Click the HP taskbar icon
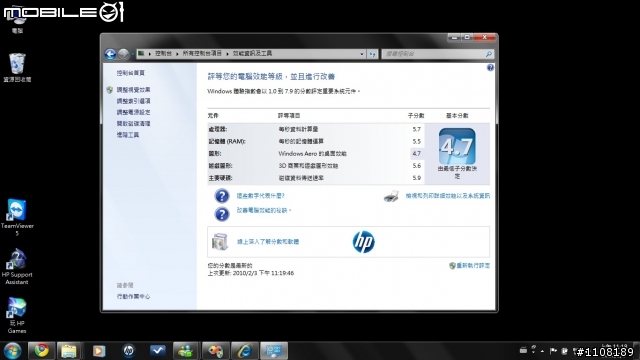Screen dimensions: 640x360 [x=129, y=351]
